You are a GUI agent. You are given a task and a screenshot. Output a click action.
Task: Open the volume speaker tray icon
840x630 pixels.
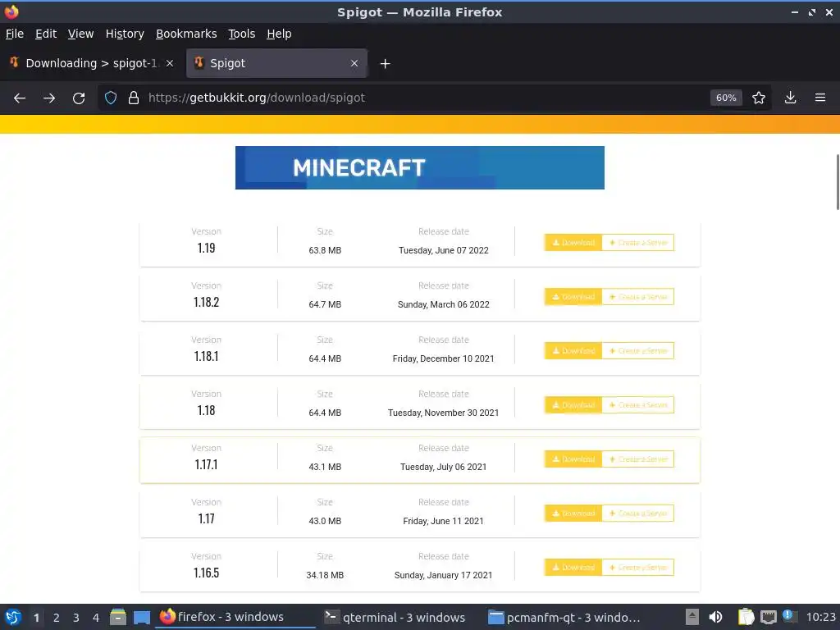point(715,617)
